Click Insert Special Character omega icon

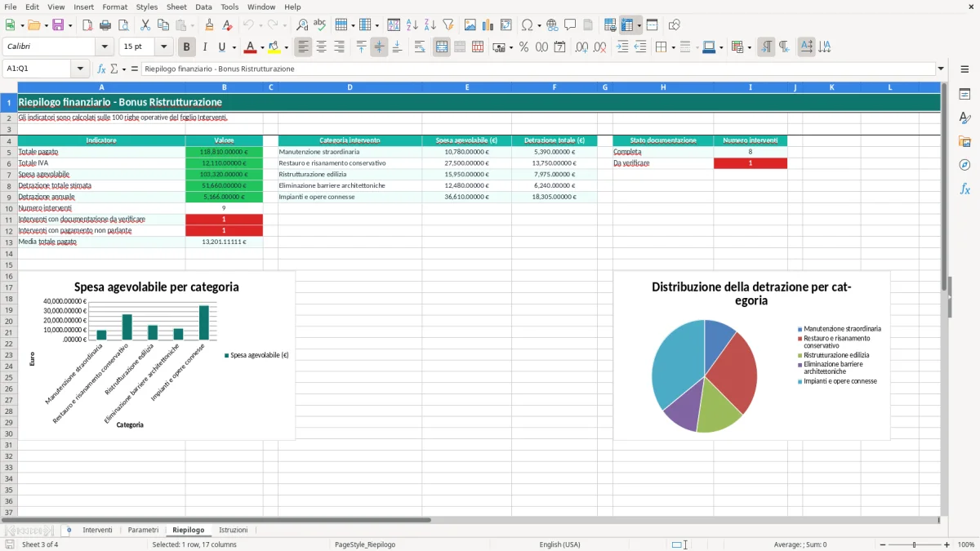pyautogui.click(x=527, y=25)
